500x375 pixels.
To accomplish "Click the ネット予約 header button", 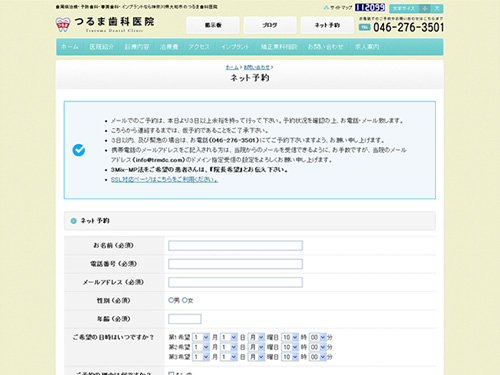I will 327,25.
